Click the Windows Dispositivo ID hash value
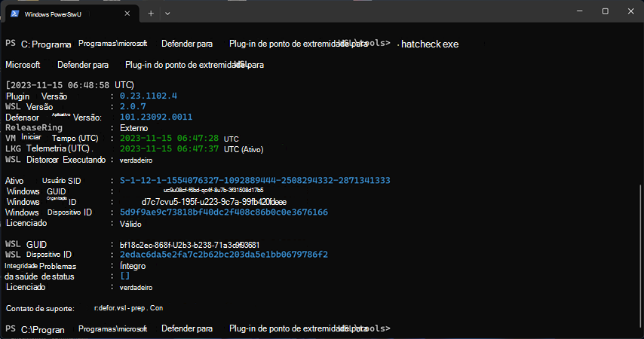644x339 pixels. pos(224,212)
